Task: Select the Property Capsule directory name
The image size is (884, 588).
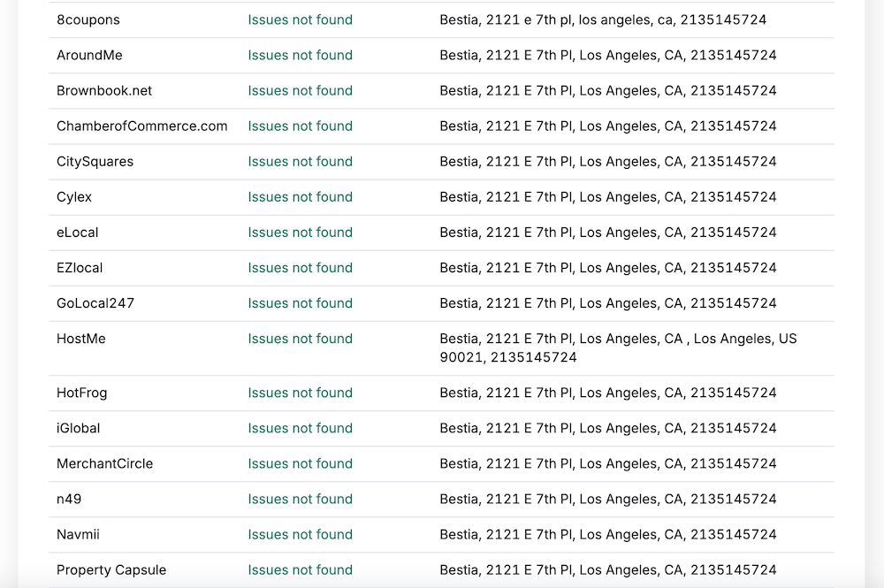Action: [111, 569]
